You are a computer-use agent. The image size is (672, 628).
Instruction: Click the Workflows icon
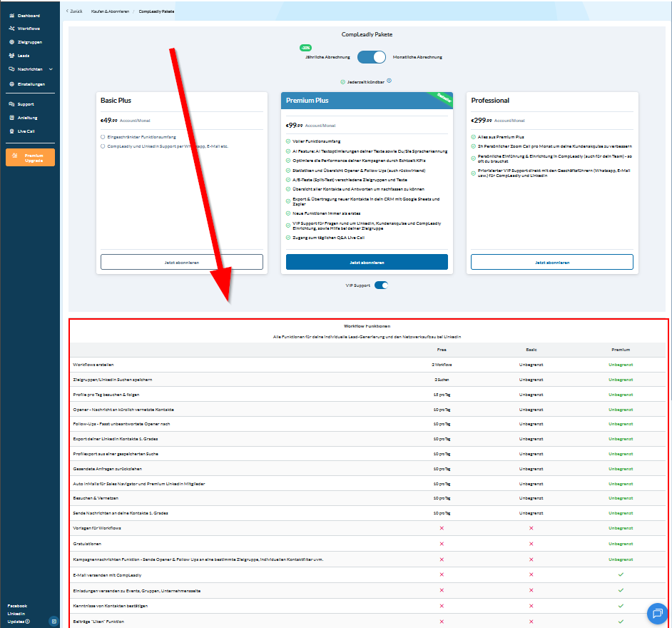point(12,29)
